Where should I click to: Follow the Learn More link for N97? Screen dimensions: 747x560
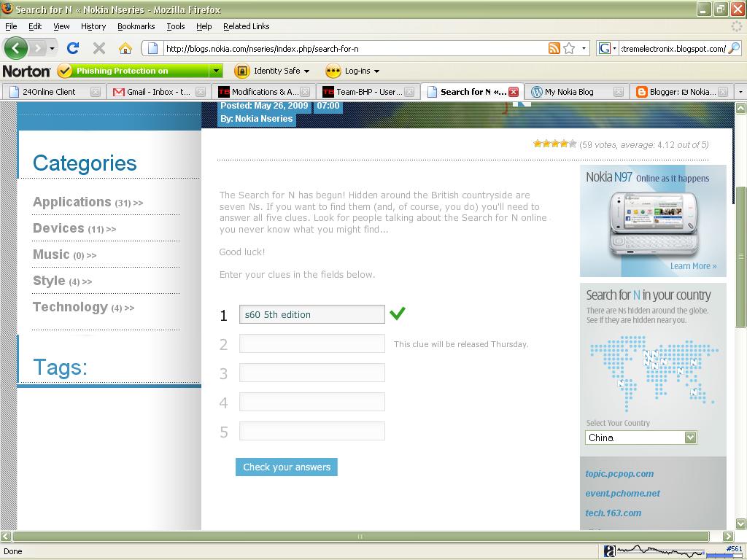tap(693, 266)
